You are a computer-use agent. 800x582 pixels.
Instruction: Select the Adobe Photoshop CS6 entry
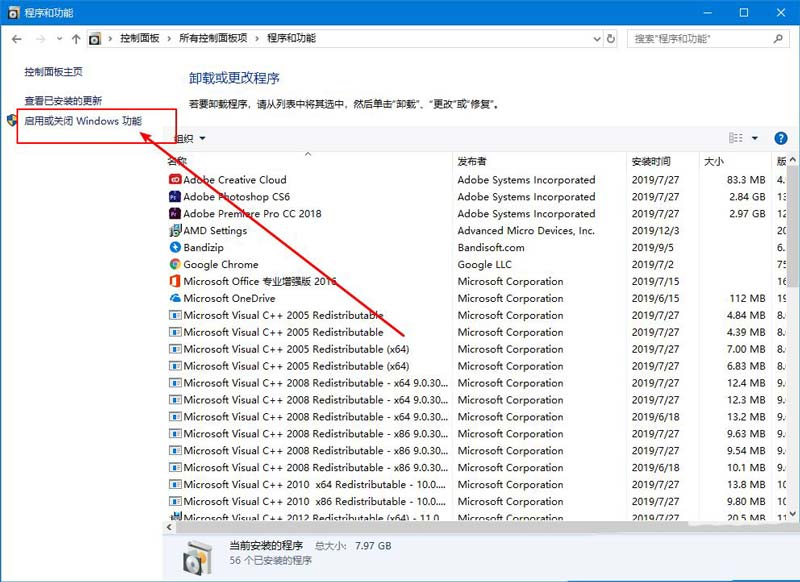point(236,197)
